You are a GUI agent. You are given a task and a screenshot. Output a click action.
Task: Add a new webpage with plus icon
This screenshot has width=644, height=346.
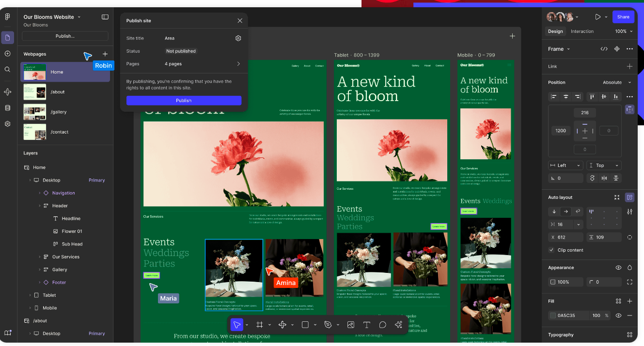pos(105,54)
